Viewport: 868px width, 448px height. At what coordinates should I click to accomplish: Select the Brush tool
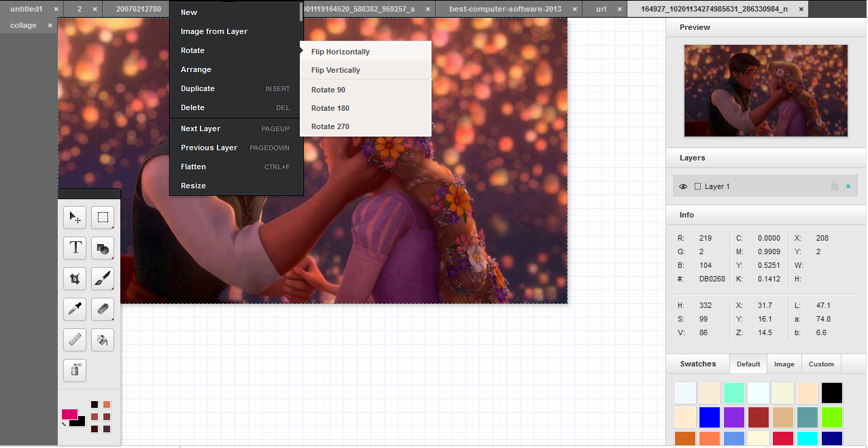[103, 279]
